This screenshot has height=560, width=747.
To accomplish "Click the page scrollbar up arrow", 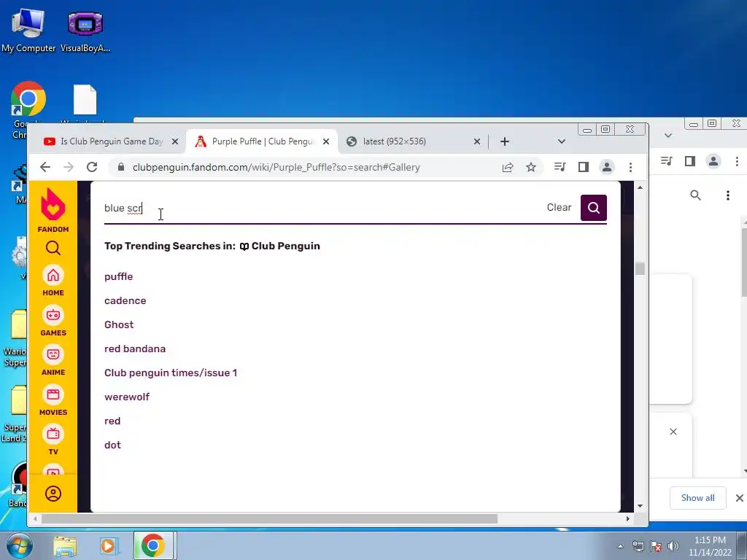I will [640, 187].
